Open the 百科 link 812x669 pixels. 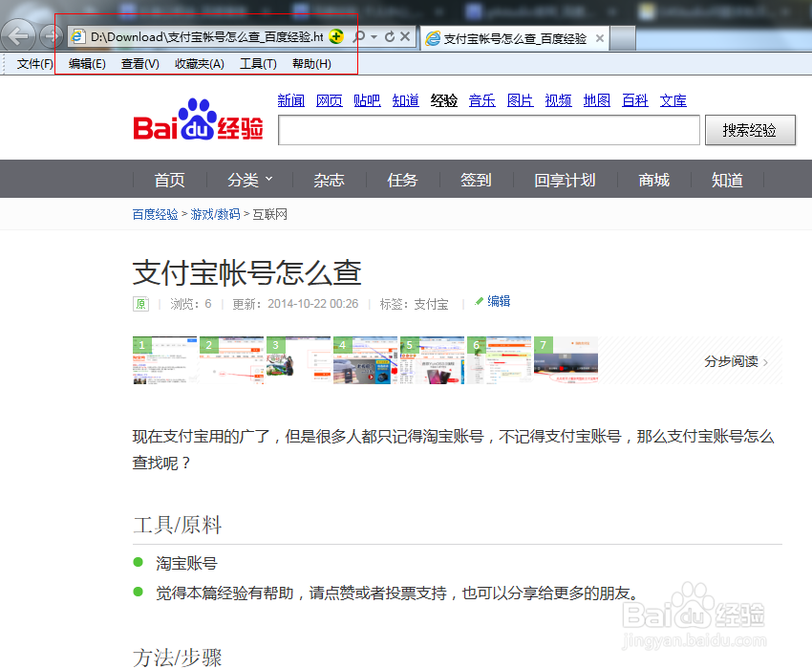(x=635, y=100)
